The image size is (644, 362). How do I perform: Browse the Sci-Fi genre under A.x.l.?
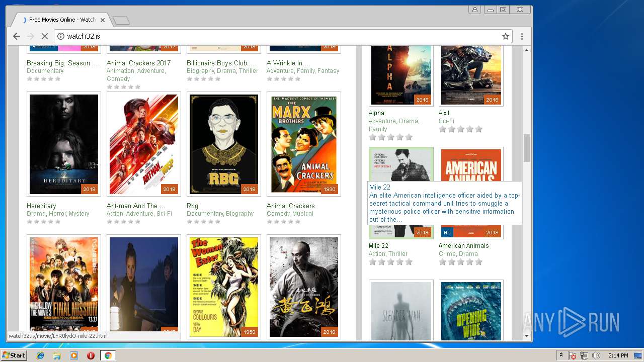446,121
